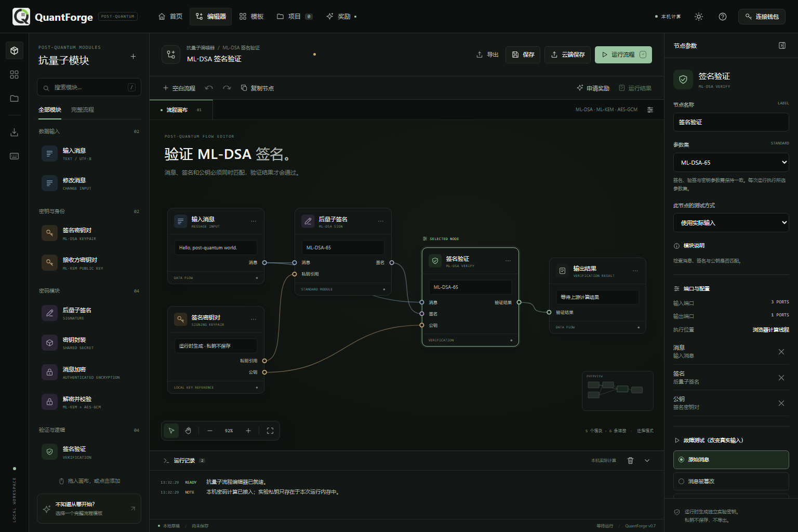Zoom in with the plus icon
The width and height of the screenshot is (798, 532).
pos(248,431)
